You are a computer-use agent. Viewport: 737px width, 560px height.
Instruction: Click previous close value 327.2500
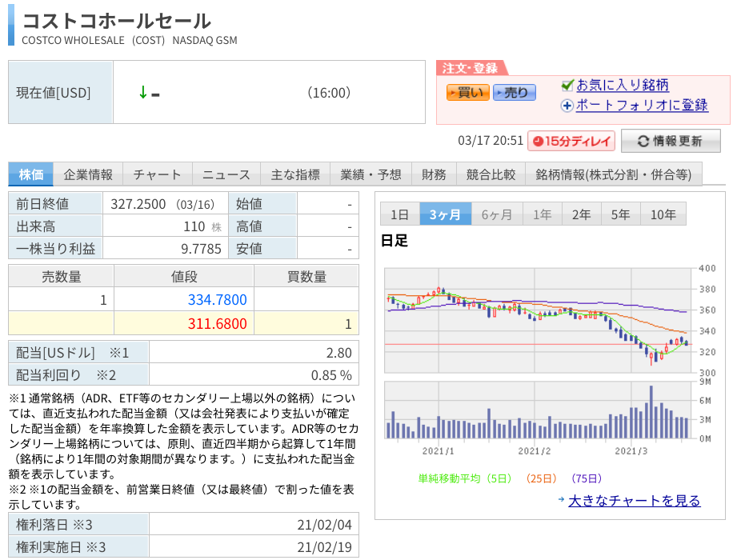coord(138,204)
